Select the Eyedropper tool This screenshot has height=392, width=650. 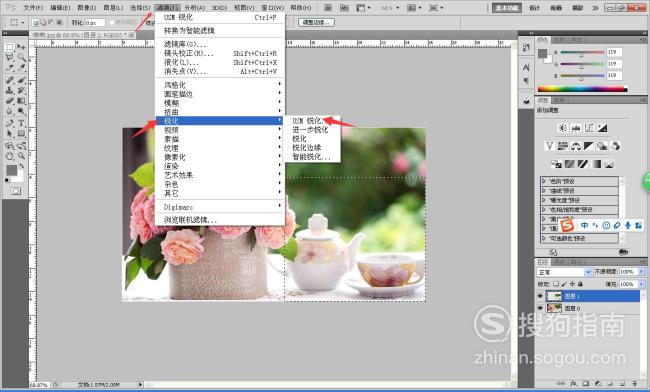tap(21, 68)
